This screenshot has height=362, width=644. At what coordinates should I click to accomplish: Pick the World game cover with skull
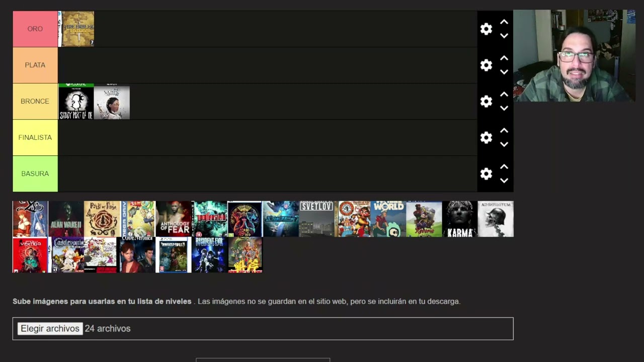coord(388,219)
